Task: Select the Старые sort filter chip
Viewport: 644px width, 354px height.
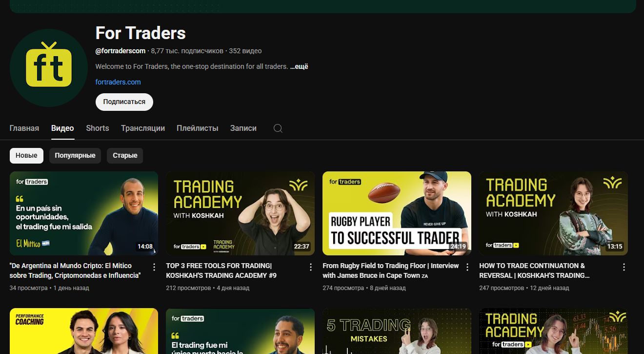Action: 125,156
